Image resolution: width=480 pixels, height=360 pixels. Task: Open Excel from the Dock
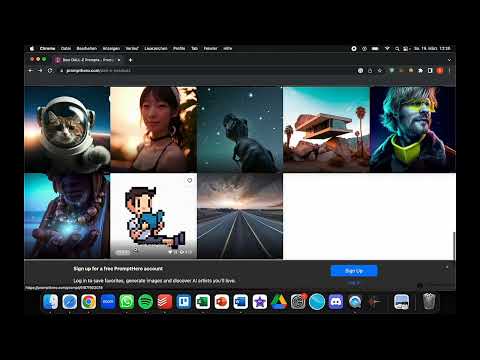click(x=203, y=302)
